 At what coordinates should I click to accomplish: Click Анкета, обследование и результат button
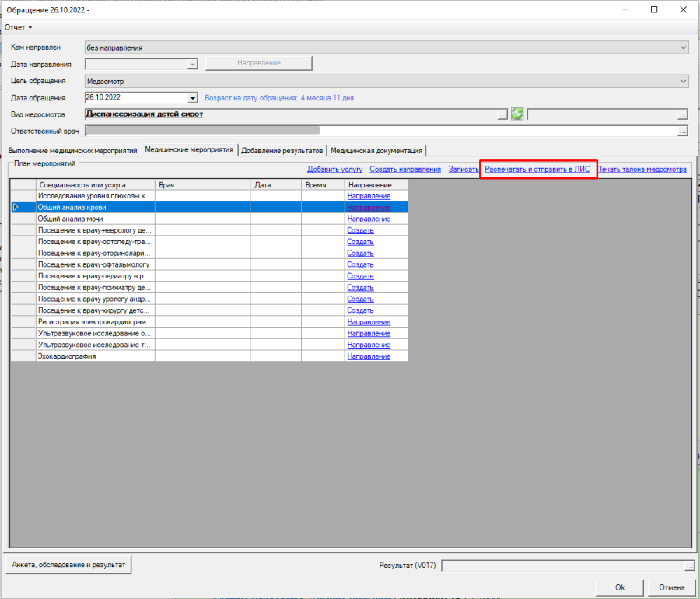pos(68,565)
